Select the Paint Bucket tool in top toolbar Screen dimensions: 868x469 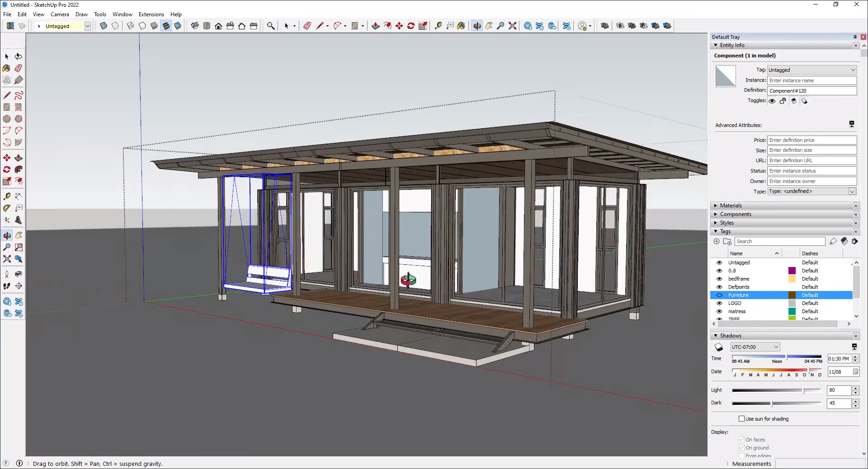[x=461, y=26]
